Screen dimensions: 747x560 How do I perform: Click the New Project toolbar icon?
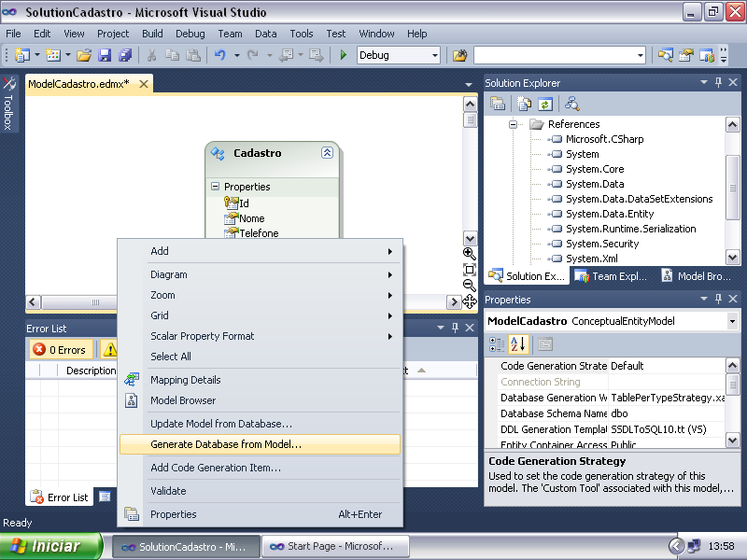pos(22,55)
